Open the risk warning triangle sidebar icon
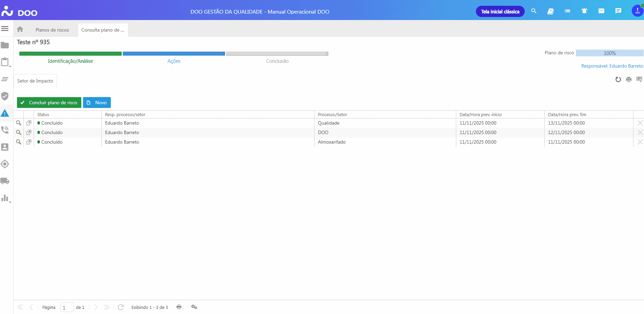Viewport: 644px width, 314px height. (5, 113)
